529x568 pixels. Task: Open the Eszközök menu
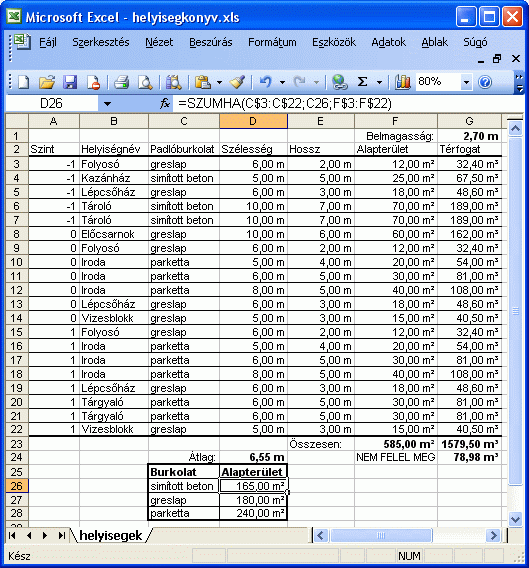334,42
